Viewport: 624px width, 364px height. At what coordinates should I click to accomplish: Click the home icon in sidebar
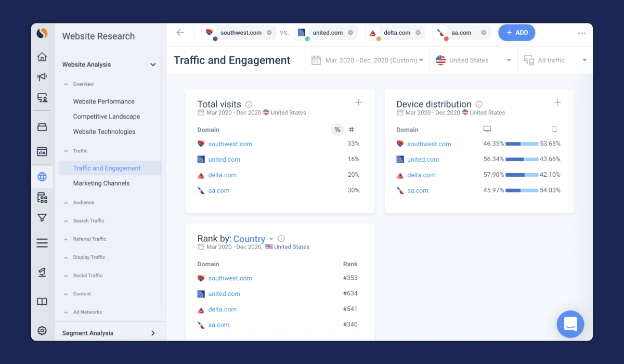[42, 57]
